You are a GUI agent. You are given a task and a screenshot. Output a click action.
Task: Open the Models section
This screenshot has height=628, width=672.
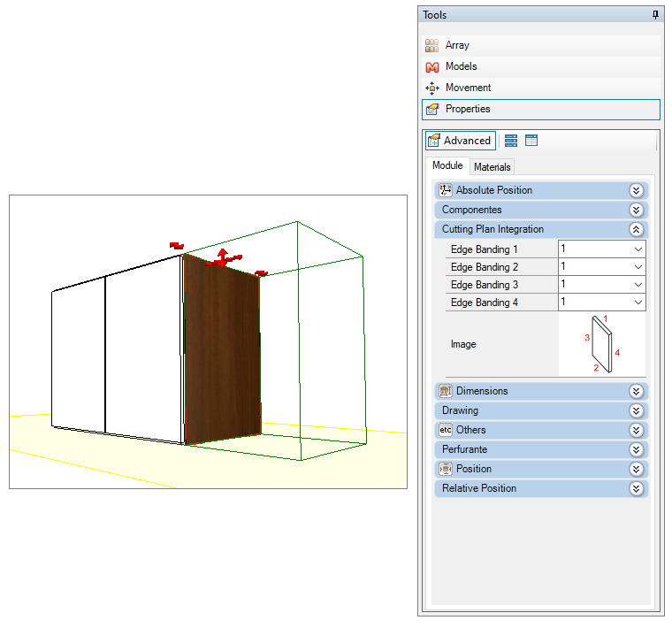(x=541, y=67)
